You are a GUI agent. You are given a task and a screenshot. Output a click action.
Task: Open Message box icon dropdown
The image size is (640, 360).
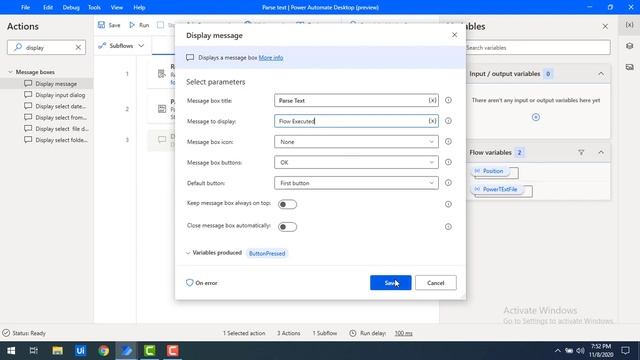tap(356, 142)
